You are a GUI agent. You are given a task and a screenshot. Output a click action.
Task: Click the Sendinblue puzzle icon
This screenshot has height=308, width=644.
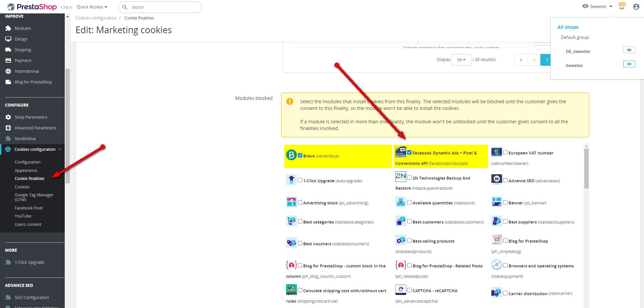(8, 139)
